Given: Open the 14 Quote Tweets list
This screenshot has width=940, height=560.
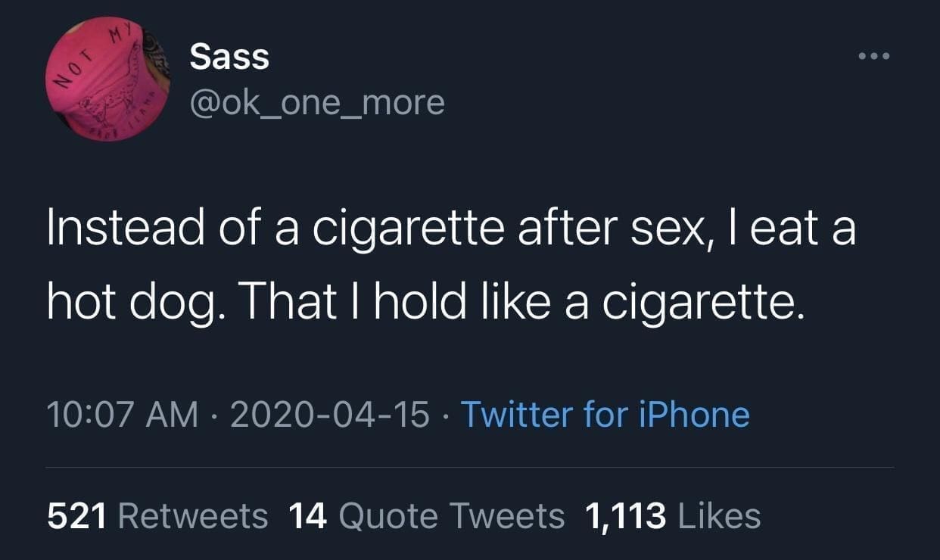Looking at the screenshot, I should pyautogui.click(x=427, y=516).
